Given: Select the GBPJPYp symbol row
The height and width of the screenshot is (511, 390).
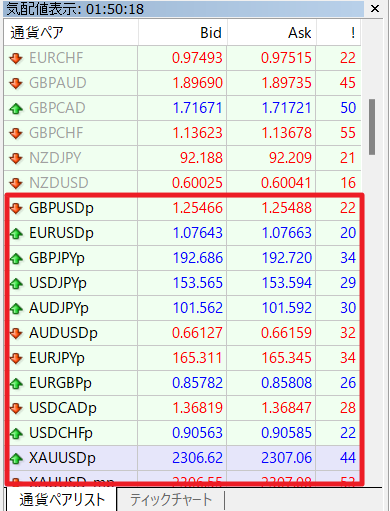Looking at the screenshot, I should [182, 258].
